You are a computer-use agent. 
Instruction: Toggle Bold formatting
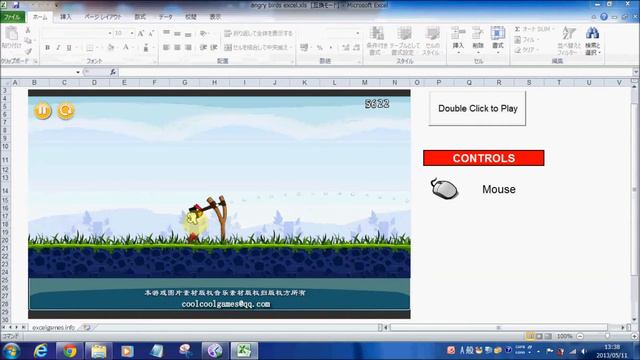(x=47, y=48)
